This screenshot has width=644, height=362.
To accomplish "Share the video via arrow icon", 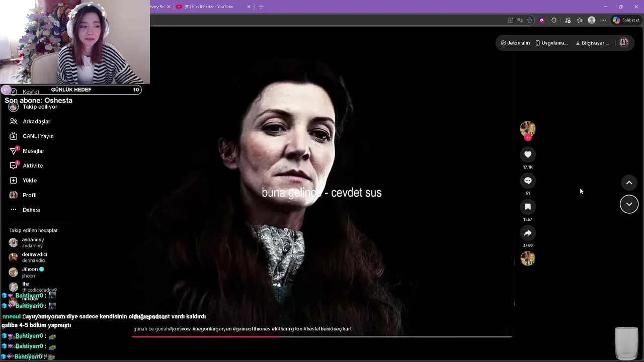I will pyautogui.click(x=528, y=233).
